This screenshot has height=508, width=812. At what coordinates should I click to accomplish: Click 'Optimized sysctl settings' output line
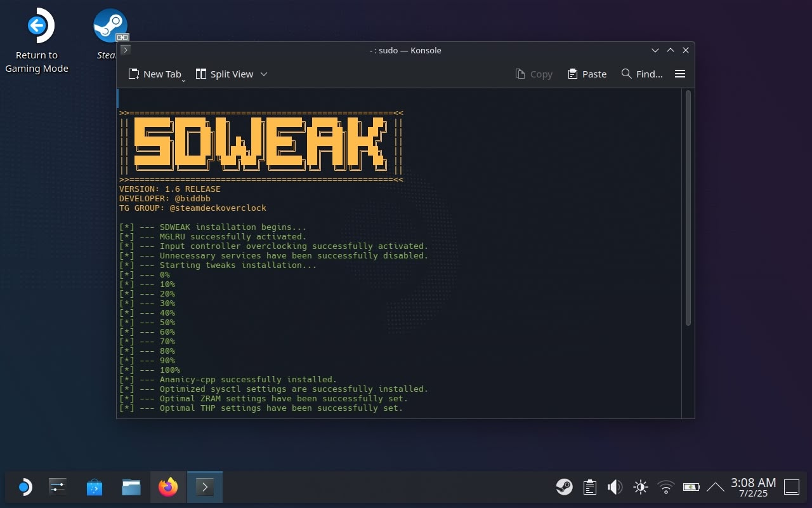[x=274, y=389]
